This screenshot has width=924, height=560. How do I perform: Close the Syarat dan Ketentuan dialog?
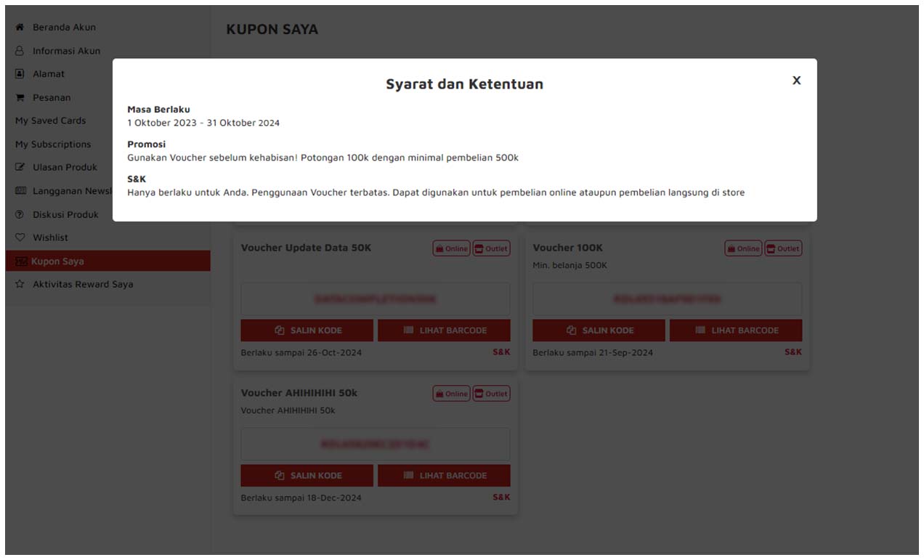(x=796, y=81)
